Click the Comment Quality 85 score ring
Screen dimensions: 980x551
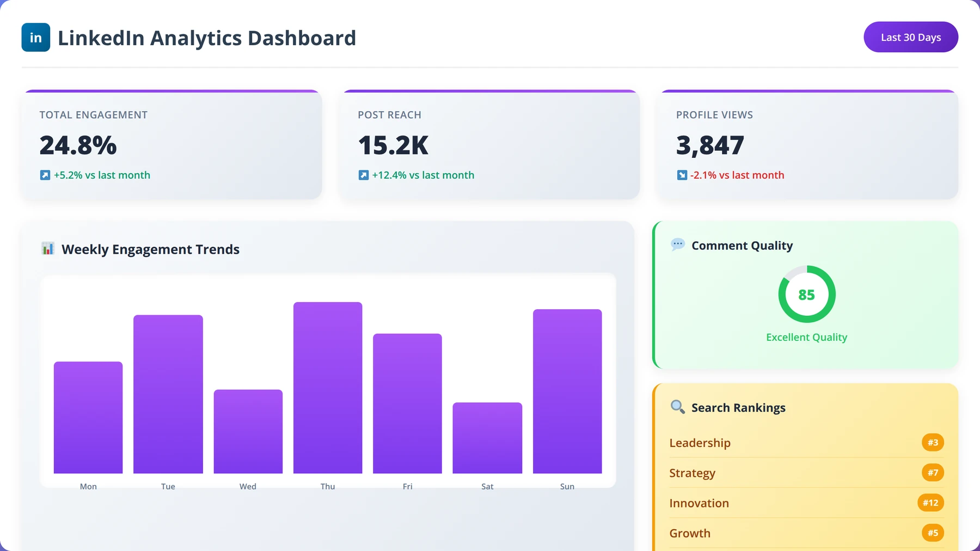pos(807,294)
